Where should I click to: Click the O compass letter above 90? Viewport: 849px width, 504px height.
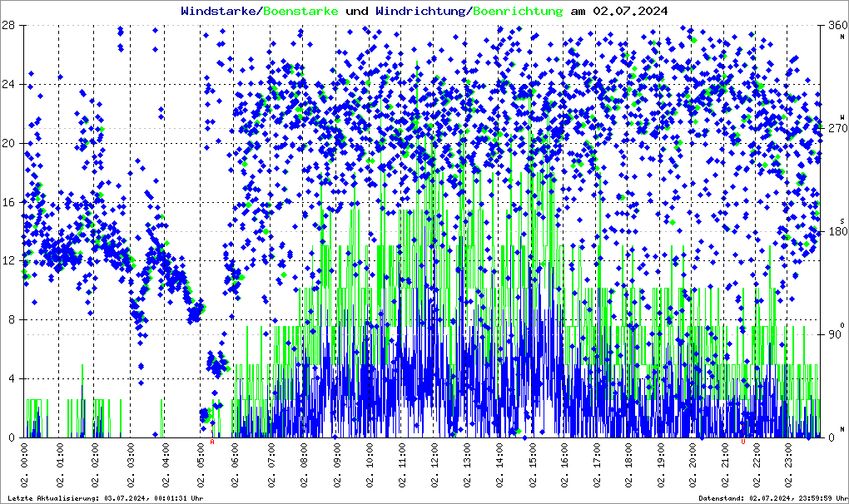[x=842, y=324]
